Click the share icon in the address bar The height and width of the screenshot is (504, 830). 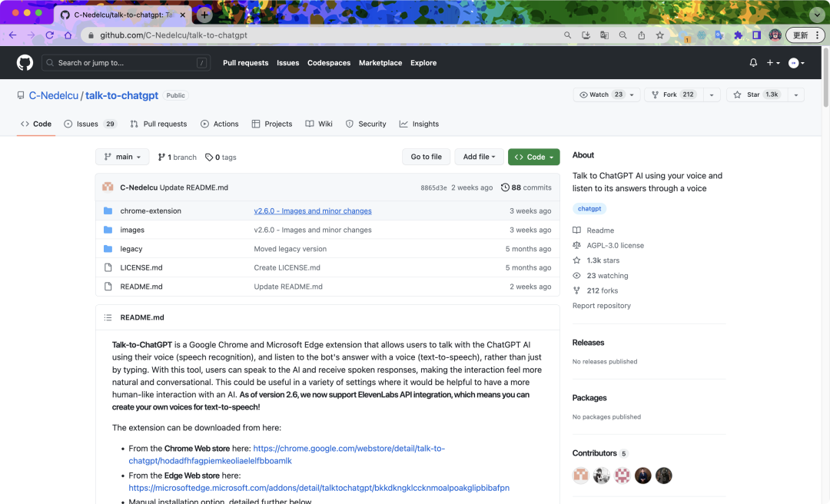tap(641, 35)
